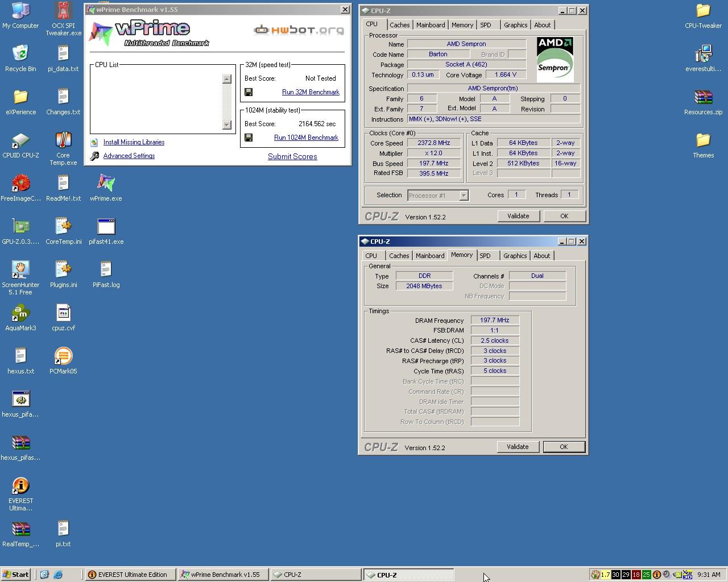Switch to Caches tab in upper CPU-Z
The image size is (728, 582).
(x=399, y=25)
